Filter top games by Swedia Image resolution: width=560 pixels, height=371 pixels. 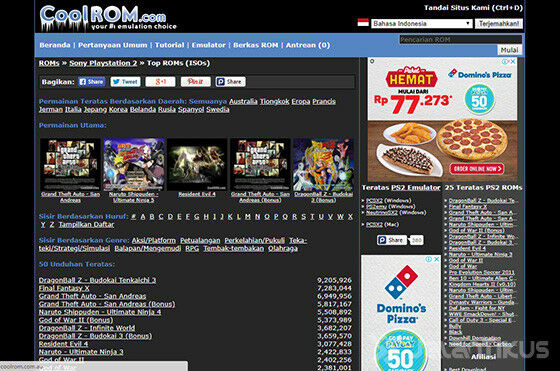coord(218,109)
